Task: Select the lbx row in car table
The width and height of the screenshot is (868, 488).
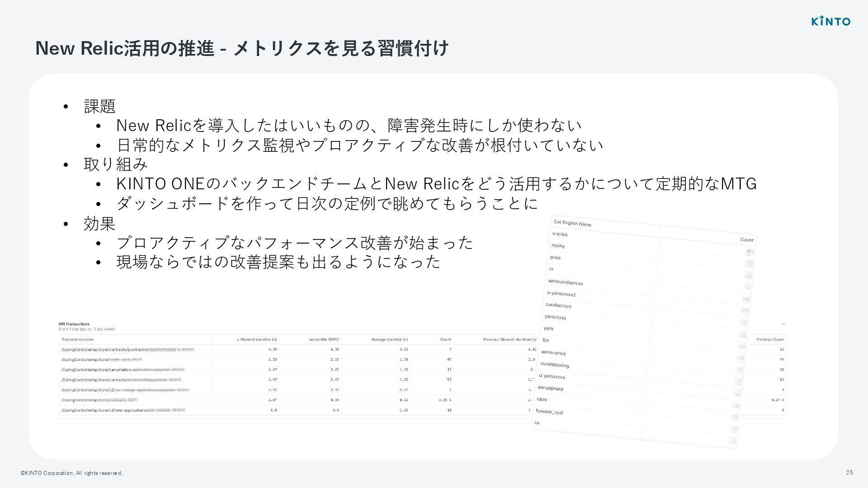Action: click(643, 348)
